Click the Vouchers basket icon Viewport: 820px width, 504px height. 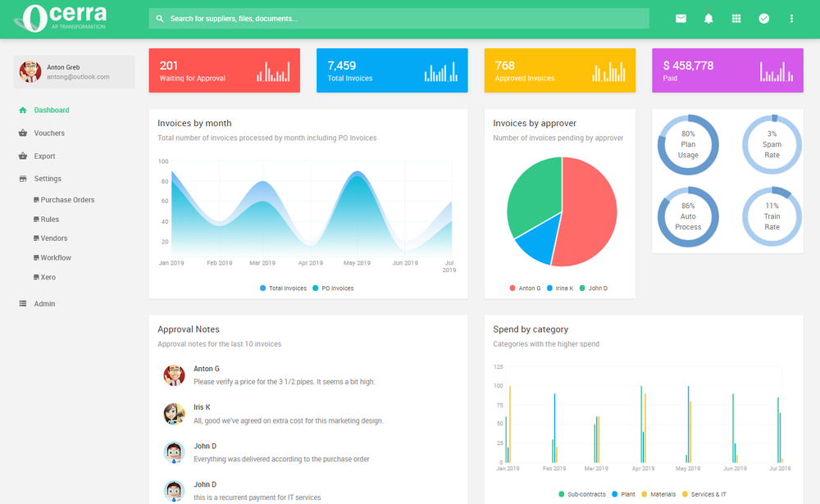pyautogui.click(x=22, y=134)
